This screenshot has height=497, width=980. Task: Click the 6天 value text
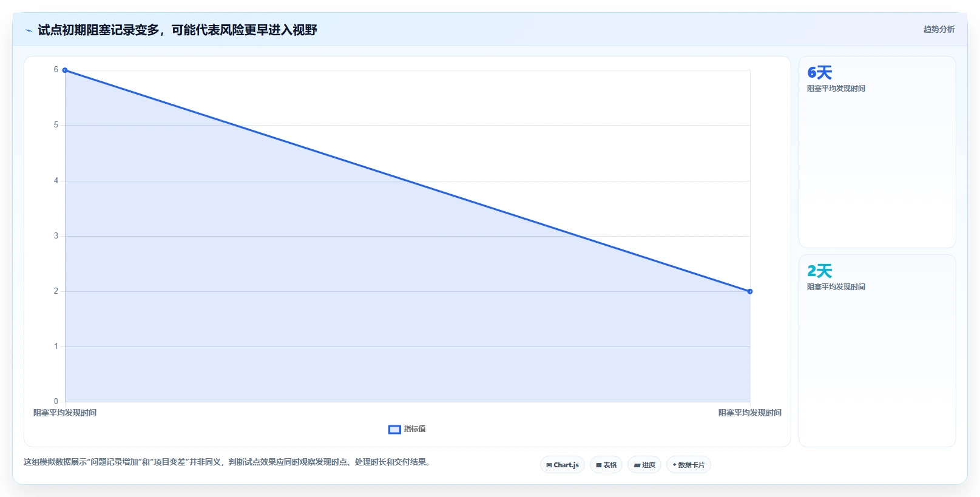(819, 73)
